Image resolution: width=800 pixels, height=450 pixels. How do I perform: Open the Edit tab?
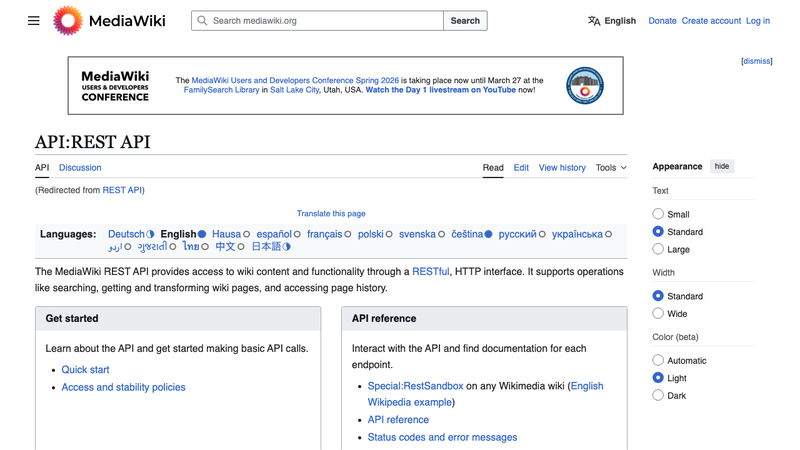pos(521,168)
